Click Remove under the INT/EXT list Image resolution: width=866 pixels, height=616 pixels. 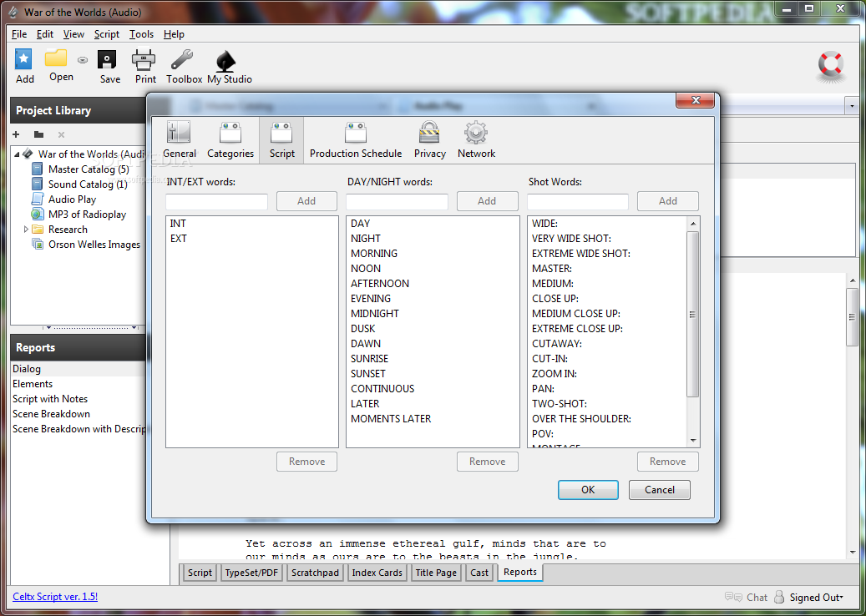coord(306,462)
